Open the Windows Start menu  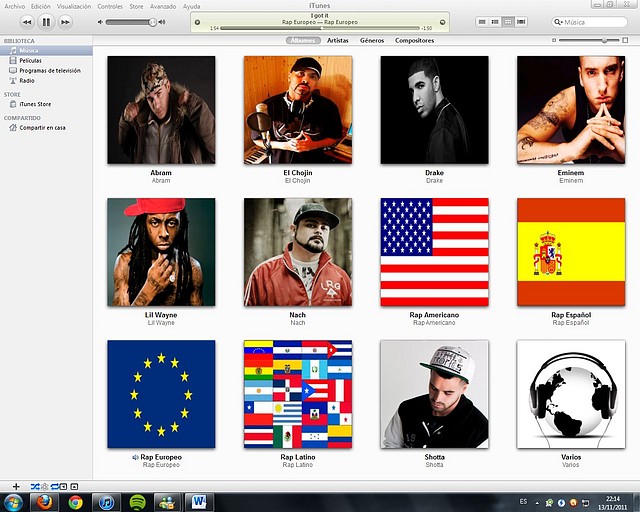pos(13,502)
